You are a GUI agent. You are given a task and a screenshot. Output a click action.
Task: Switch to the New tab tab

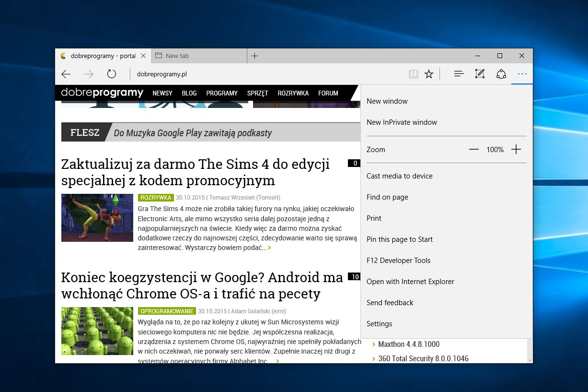point(199,56)
